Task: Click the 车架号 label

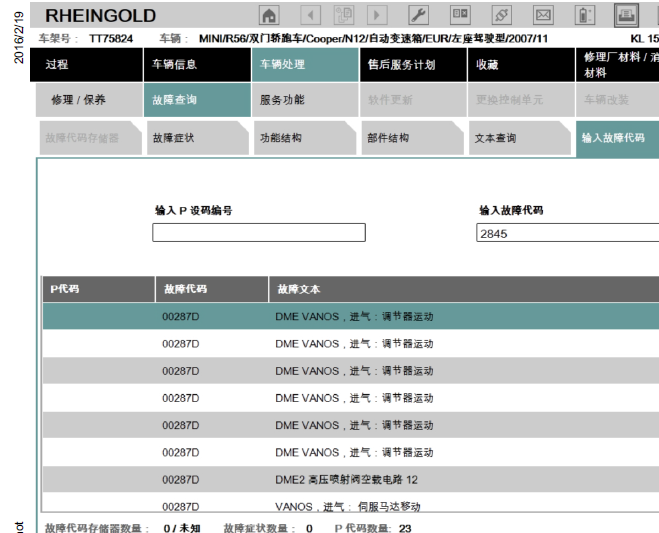Action: 58,39
